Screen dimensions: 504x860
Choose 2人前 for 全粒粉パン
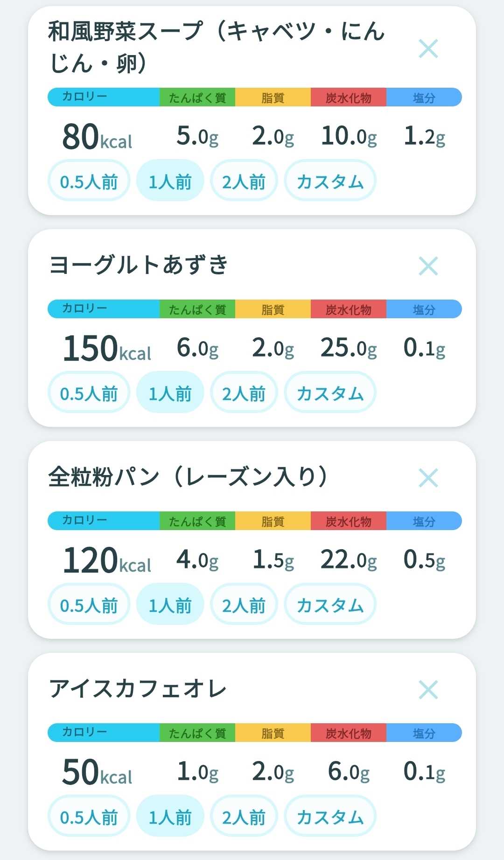(x=244, y=604)
